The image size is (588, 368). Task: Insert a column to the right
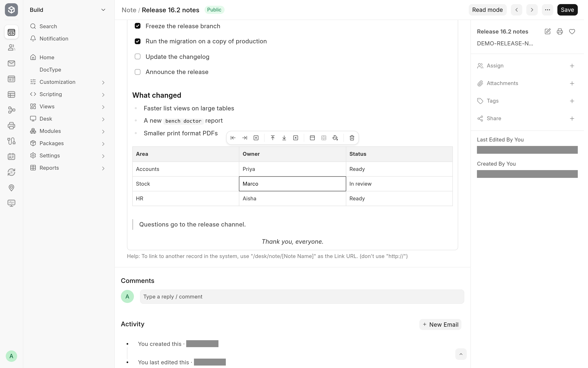[245, 138]
